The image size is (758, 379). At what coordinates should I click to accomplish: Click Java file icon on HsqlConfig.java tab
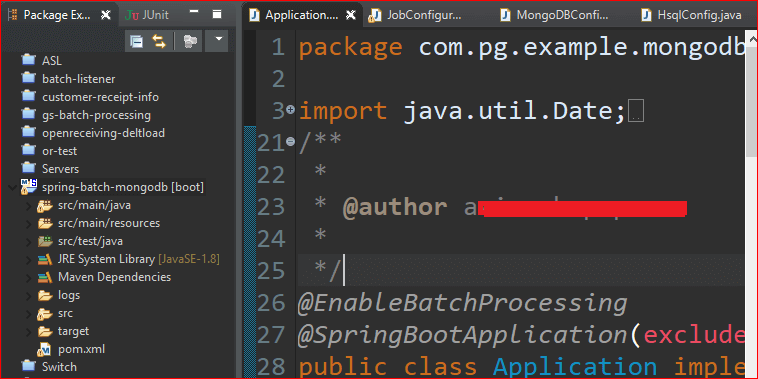646,15
